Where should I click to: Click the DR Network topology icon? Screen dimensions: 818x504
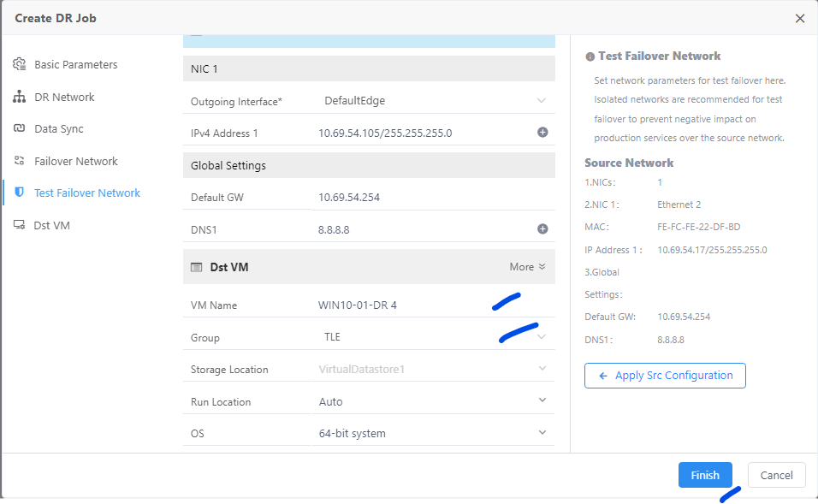click(20, 97)
